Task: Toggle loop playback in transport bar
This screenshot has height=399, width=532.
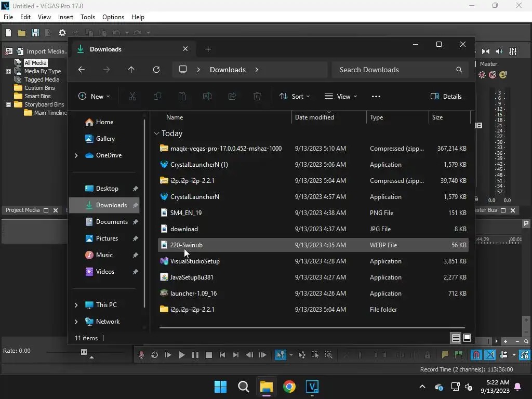Action: tap(154, 355)
